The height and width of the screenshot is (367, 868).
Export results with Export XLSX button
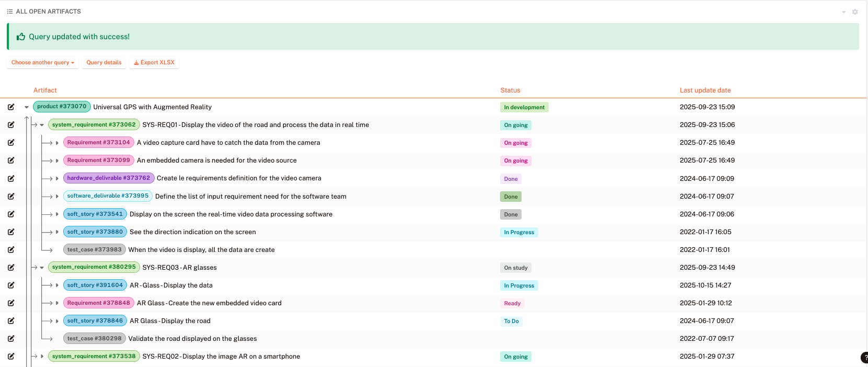coord(154,63)
